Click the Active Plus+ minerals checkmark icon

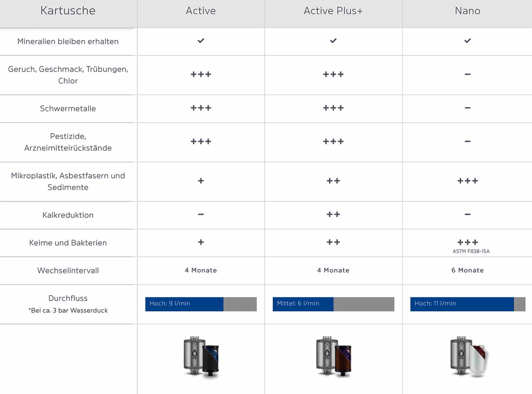point(333,41)
